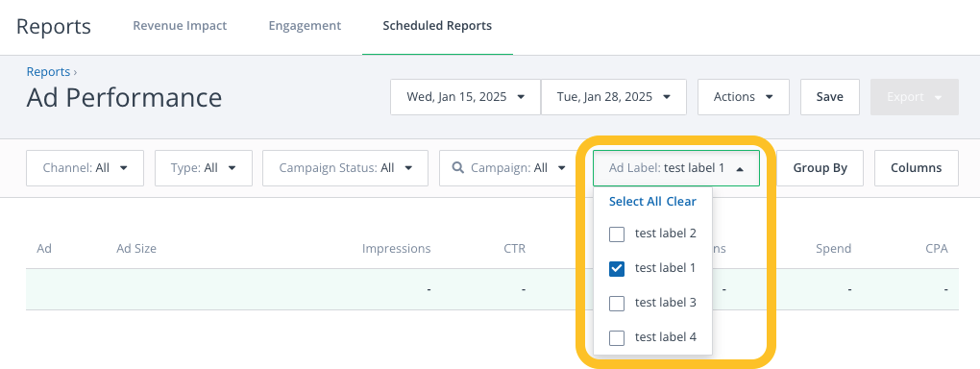Click the disabled Export button

pyautogui.click(x=915, y=97)
